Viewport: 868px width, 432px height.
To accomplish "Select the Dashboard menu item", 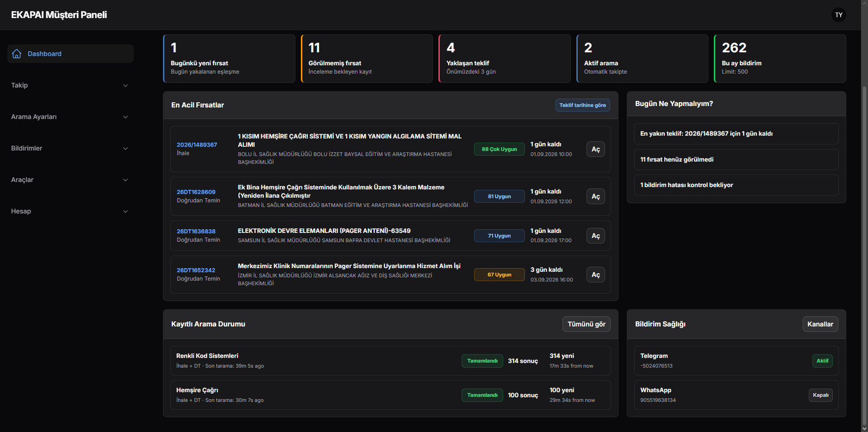I will point(70,54).
